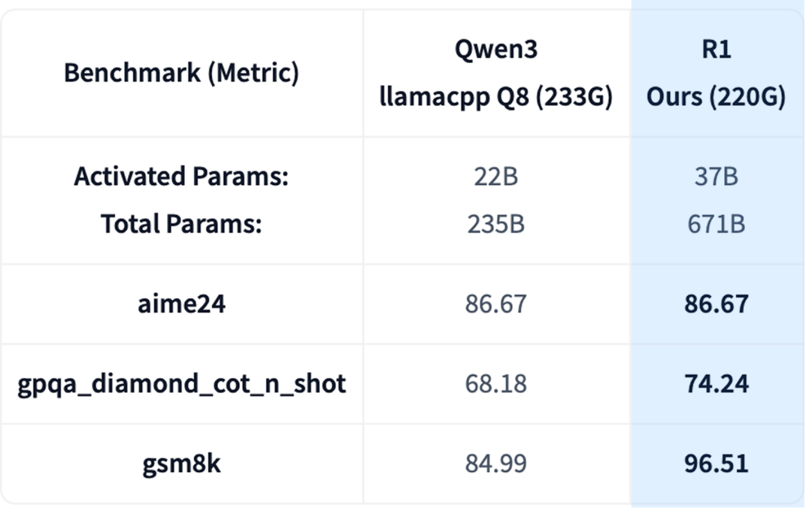The width and height of the screenshot is (812, 517).
Task: Click the 235B total params value
Action: [496, 224]
